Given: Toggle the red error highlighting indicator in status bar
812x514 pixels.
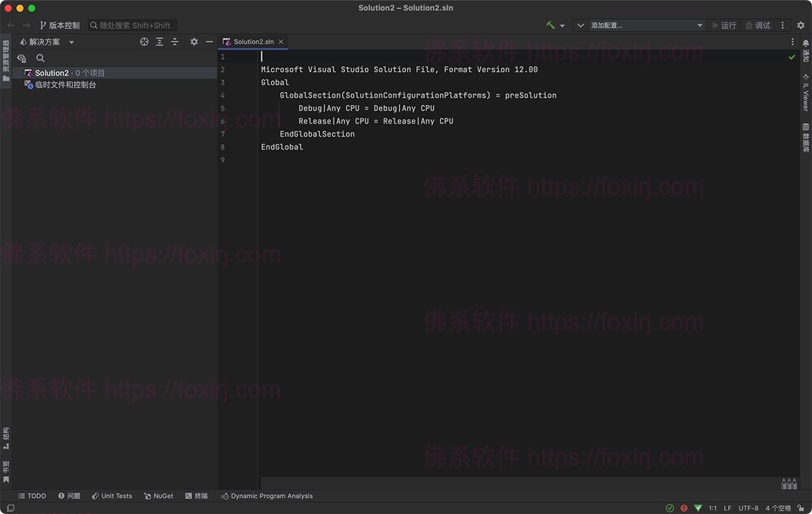Looking at the screenshot, I should click(683, 508).
